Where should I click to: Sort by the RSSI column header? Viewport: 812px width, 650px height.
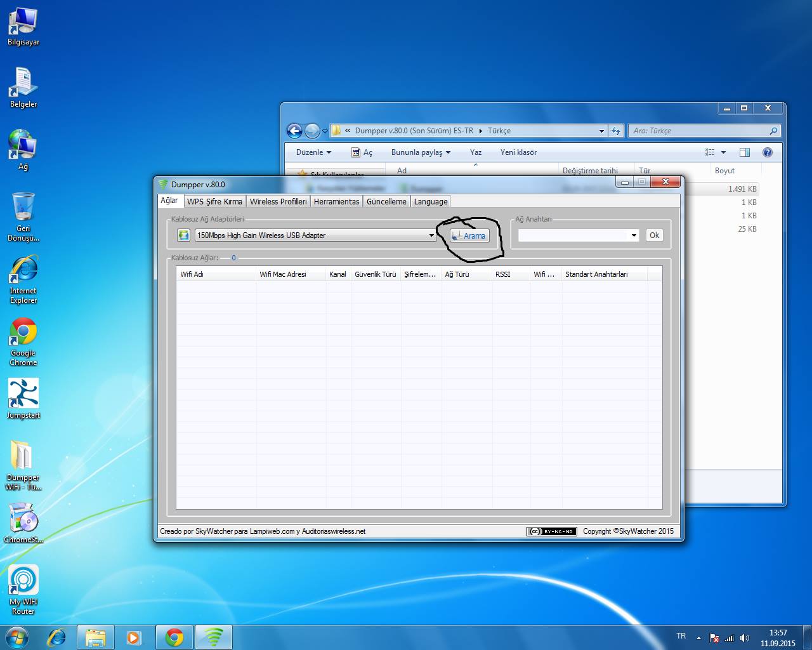point(511,274)
